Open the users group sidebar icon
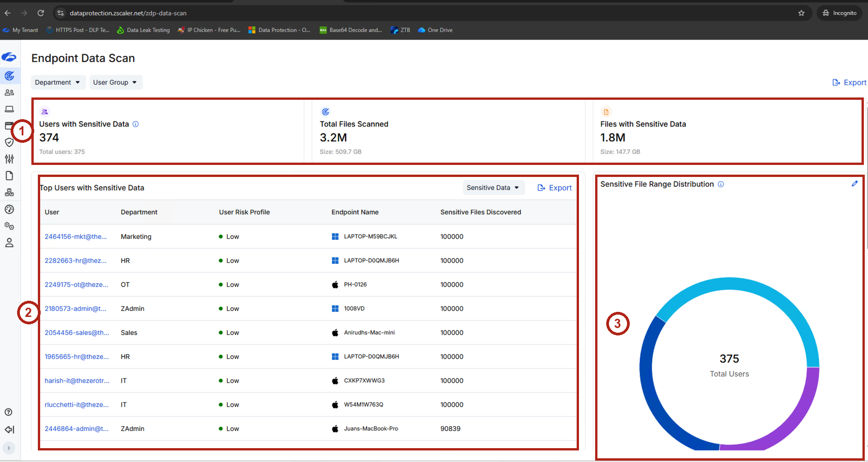Screen dimensions: 868x462 pos(9,92)
